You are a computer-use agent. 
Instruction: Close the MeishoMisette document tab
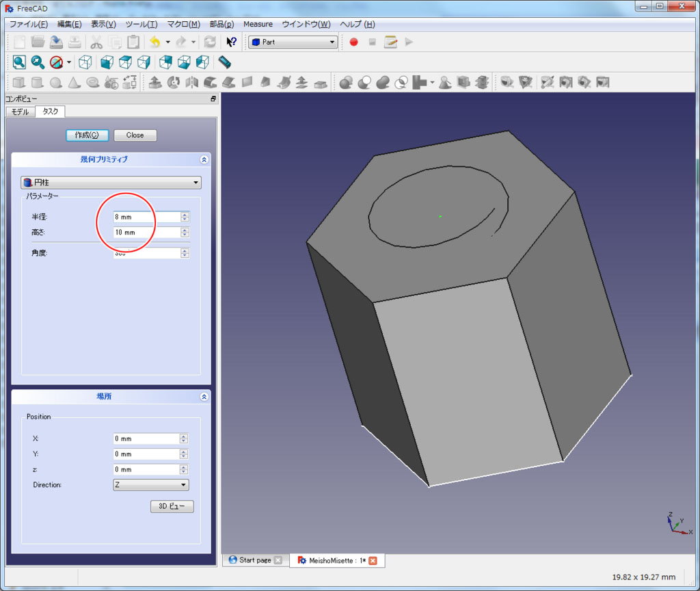click(373, 561)
